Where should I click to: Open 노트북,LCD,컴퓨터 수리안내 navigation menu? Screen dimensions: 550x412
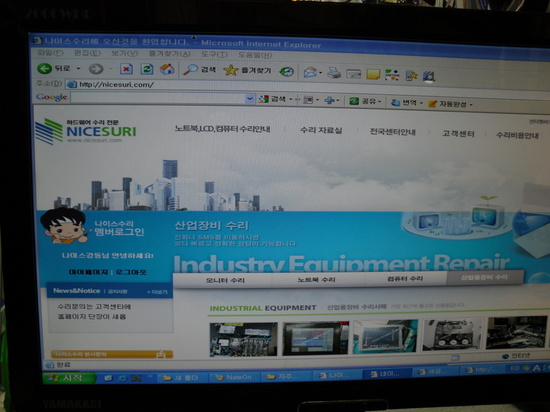click(222, 129)
